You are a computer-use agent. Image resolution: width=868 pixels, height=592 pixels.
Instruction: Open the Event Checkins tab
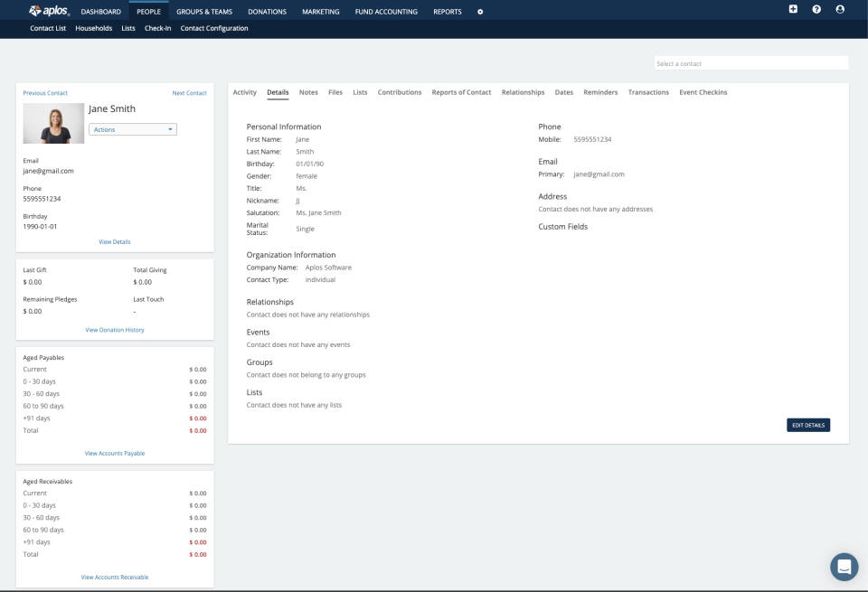click(x=703, y=92)
